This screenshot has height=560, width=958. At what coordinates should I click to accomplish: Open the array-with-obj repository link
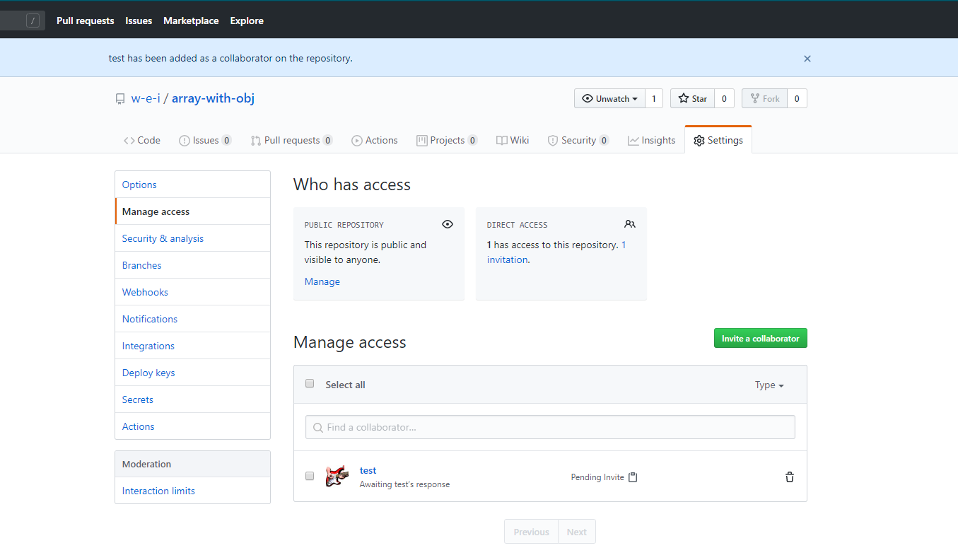(x=213, y=98)
